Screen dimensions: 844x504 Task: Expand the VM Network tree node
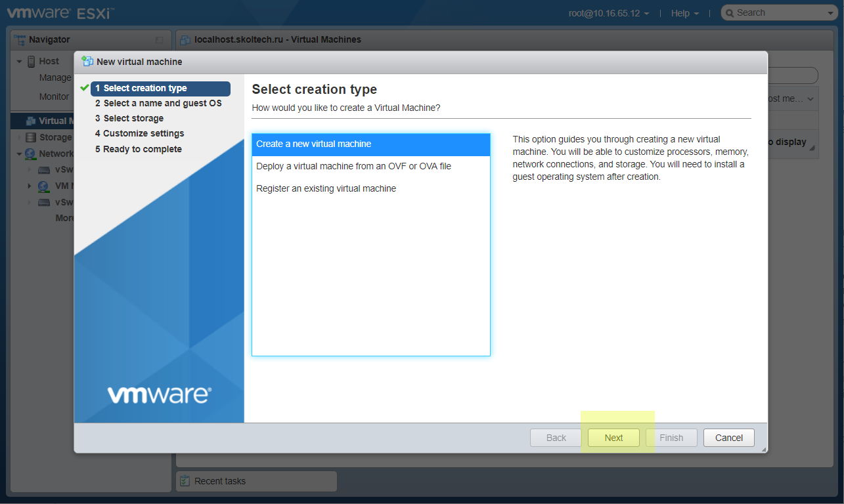[30, 186]
